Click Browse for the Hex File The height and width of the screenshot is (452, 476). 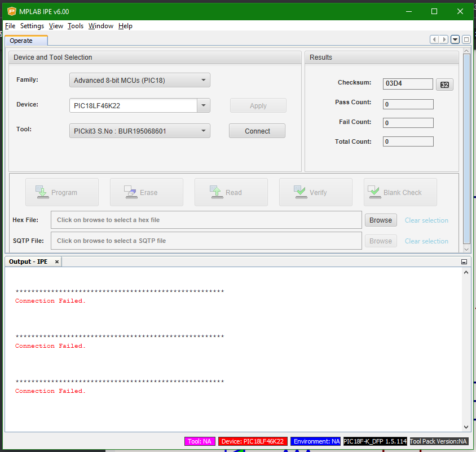click(x=381, y=220)
